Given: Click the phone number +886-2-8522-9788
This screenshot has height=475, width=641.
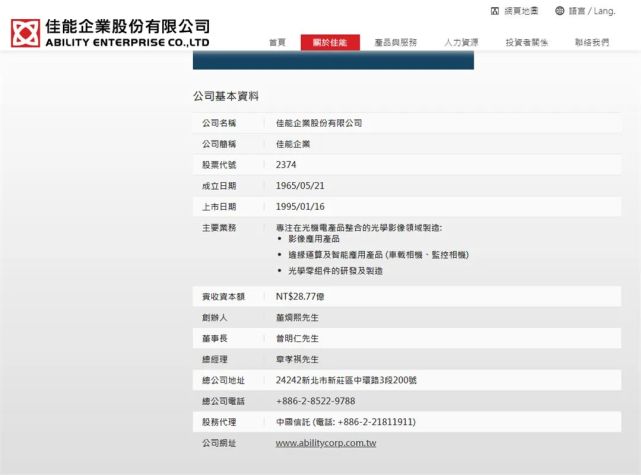Looking at the screenshot, I should pos(316,401).
